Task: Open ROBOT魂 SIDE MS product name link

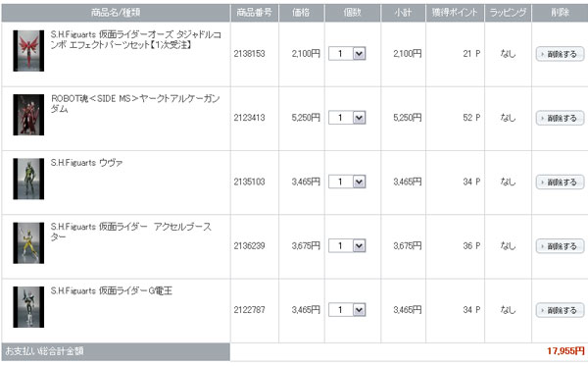Action: point(135,104)
